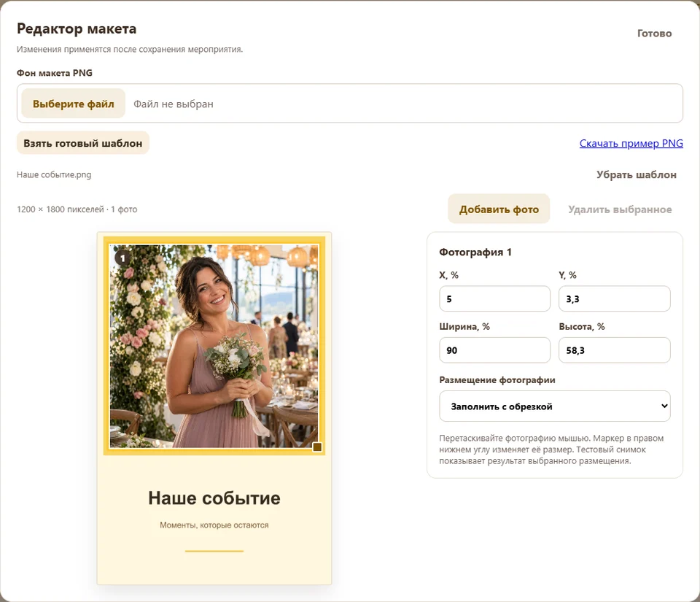The image size is (700, 602).
Task: Focus the Y, % input field
Action: pyautogui.click(x=614, y=298)
